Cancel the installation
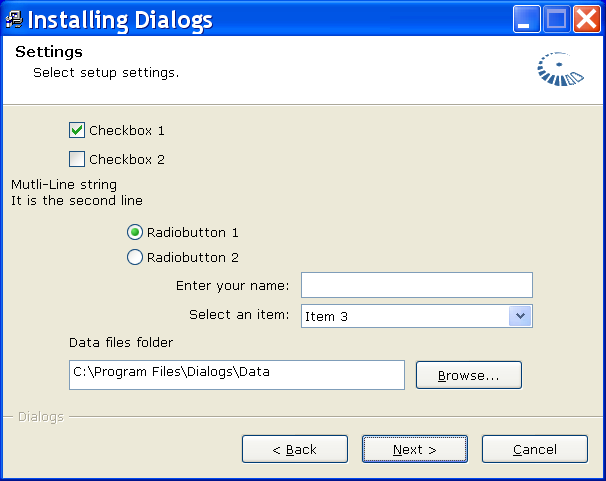This screenshot has height=481, width=606. [x=535, y=449]
